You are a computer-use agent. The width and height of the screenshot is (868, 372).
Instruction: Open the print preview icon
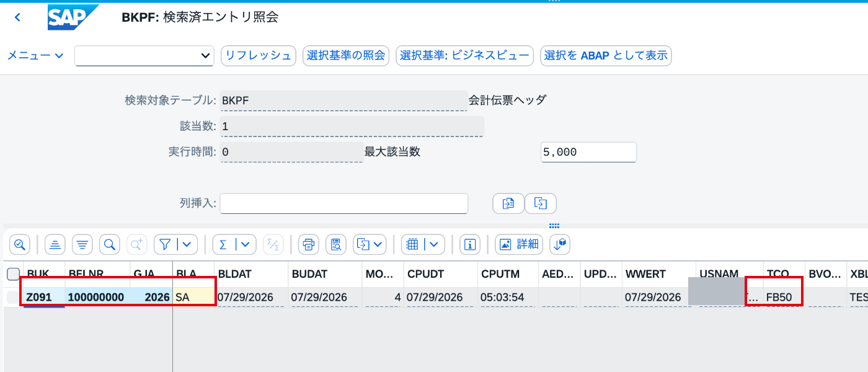point(336,244)
